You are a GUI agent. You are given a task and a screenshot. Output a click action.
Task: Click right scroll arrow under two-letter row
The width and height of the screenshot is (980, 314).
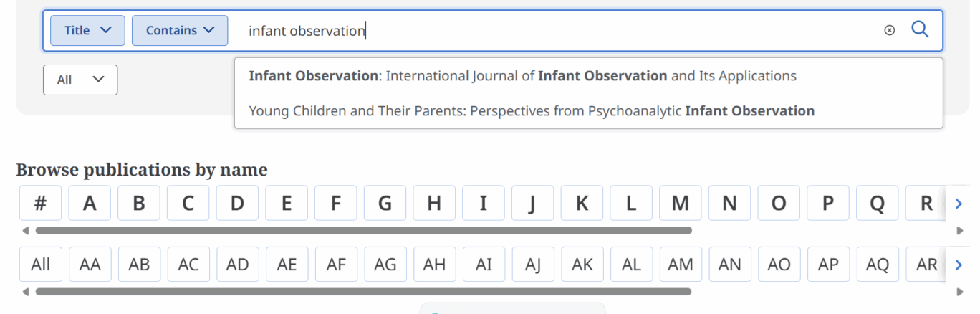click(961, 292)
